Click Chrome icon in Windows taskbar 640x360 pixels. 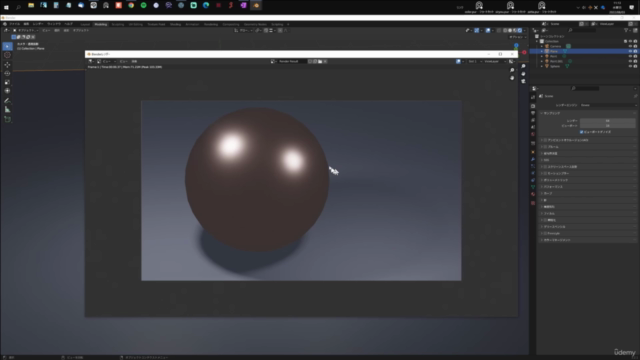click(x=131, y=5)
